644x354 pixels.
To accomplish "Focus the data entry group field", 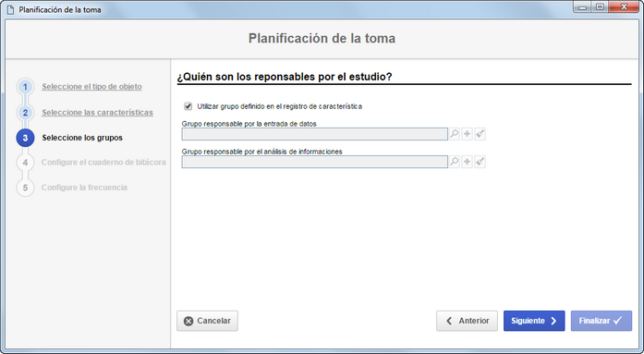I will [314, 134].
